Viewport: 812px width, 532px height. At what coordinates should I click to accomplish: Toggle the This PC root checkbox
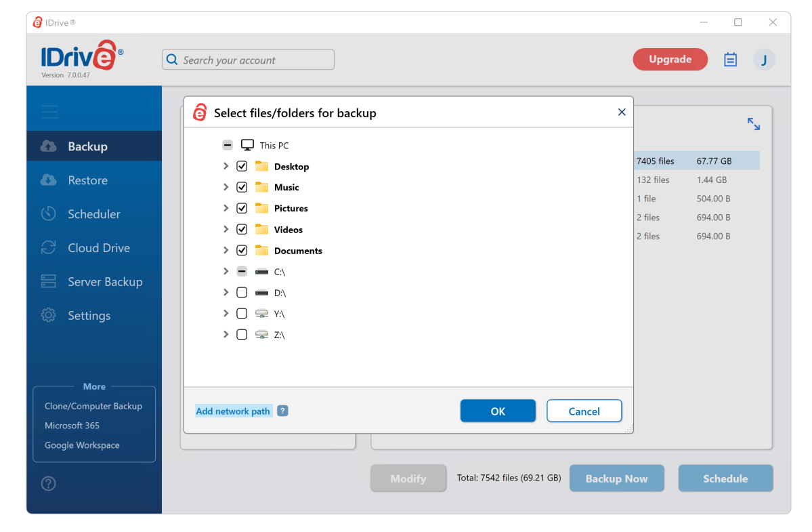[228, 145]
